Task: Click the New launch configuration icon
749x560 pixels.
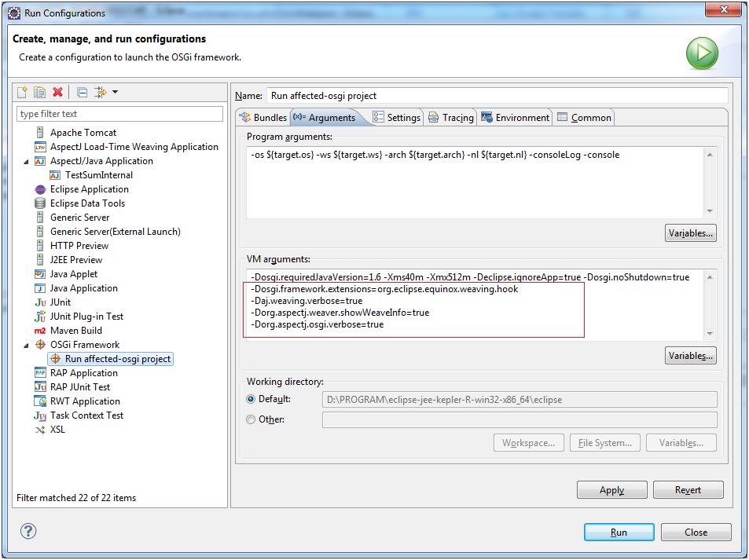Action: point(23,92)
